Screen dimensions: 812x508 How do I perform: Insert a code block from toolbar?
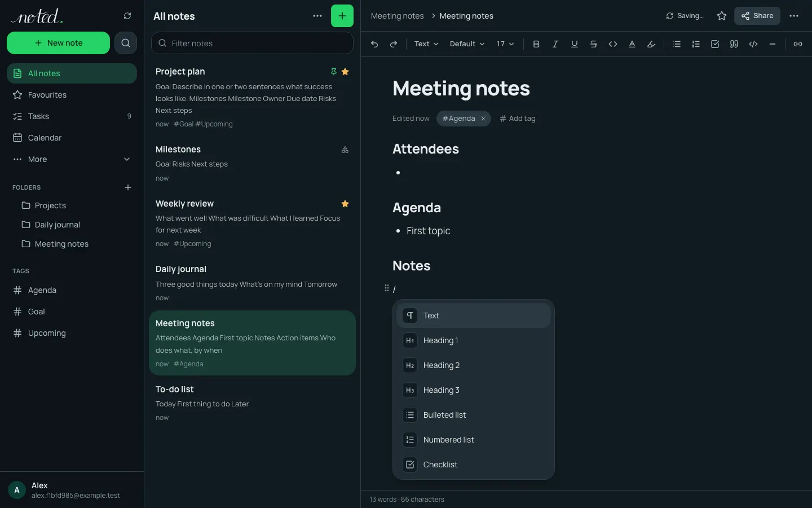753,44
